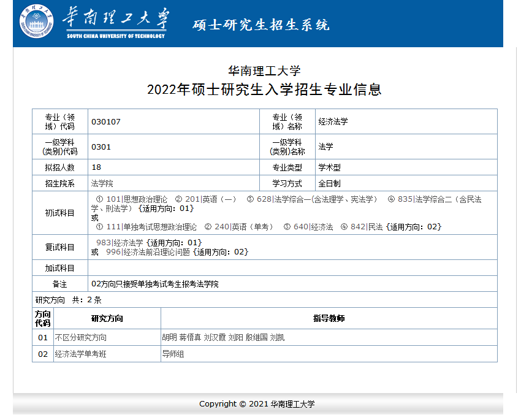Open retest subject 983|经济法学
The width and height of the screenshot is (521, 420).
coord(120,243)
